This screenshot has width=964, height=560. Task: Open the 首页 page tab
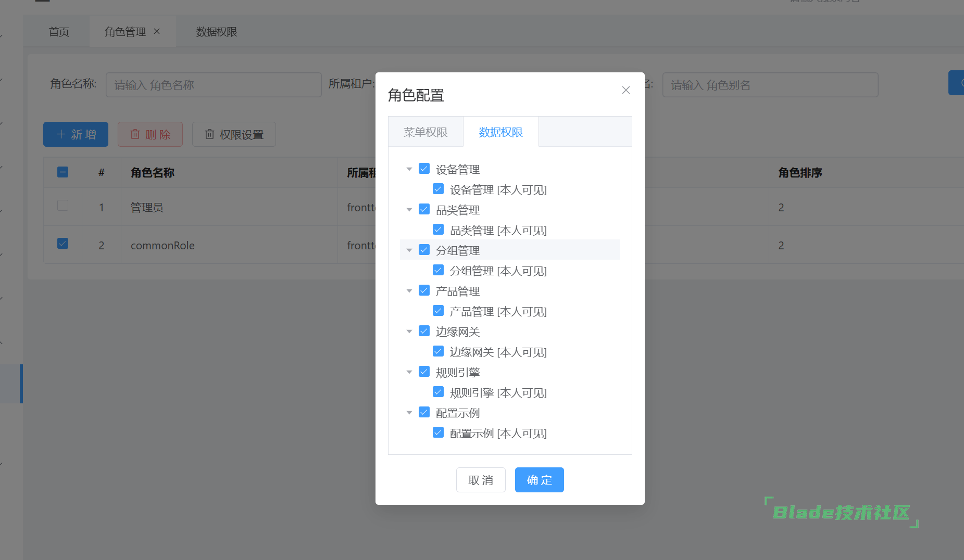point(59,32)
